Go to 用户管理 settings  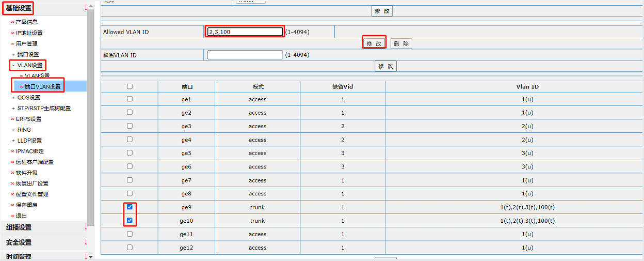26,44
